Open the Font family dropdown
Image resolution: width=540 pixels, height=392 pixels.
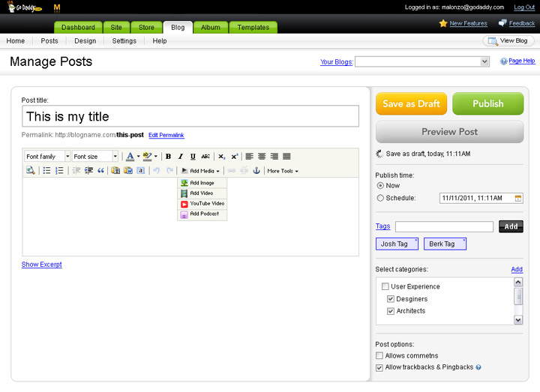(x=46, y=157)
